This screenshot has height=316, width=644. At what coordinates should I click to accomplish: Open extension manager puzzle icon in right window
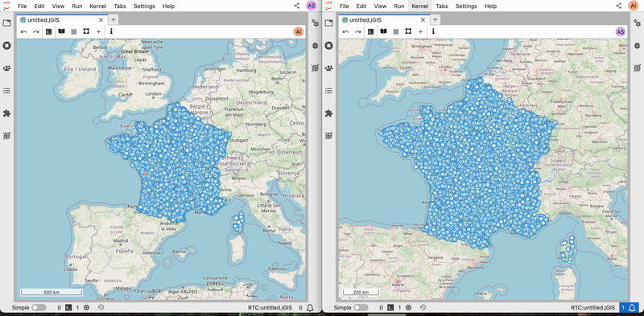click(x=328, y=113)
